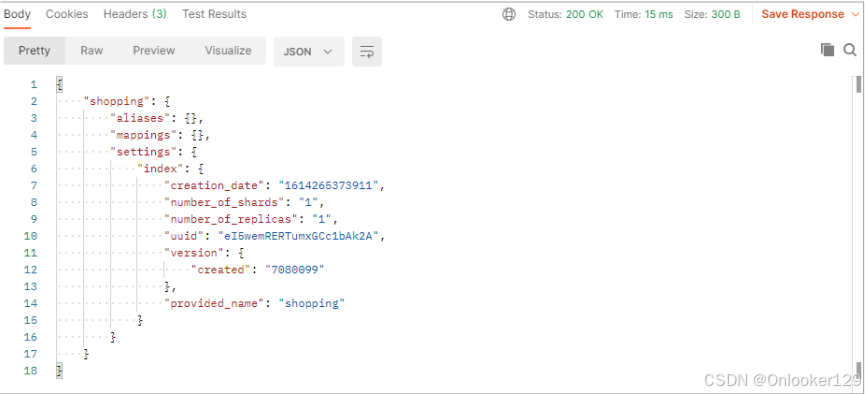Click the globe network icon
Screen dimensions: 865x395
point(509,15)
